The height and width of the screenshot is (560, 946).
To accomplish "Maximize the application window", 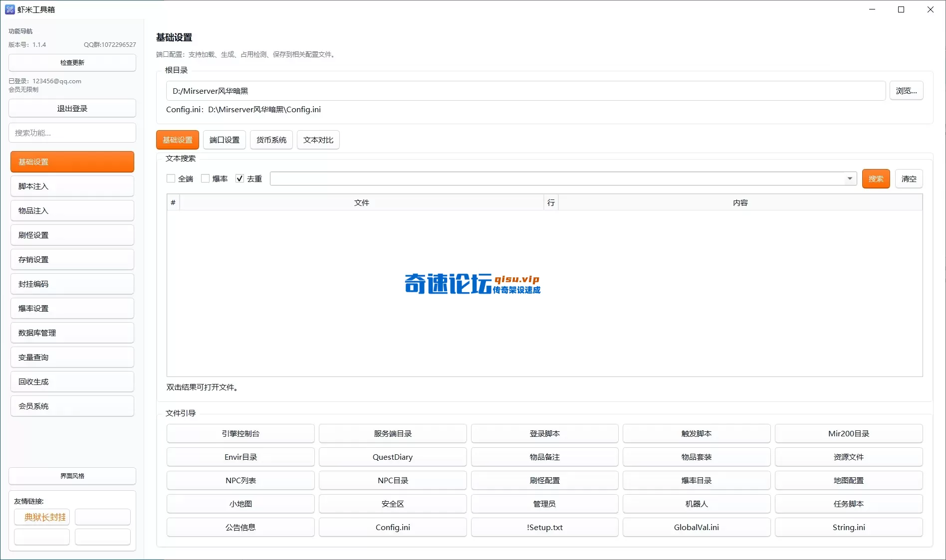I will (901, 9).
